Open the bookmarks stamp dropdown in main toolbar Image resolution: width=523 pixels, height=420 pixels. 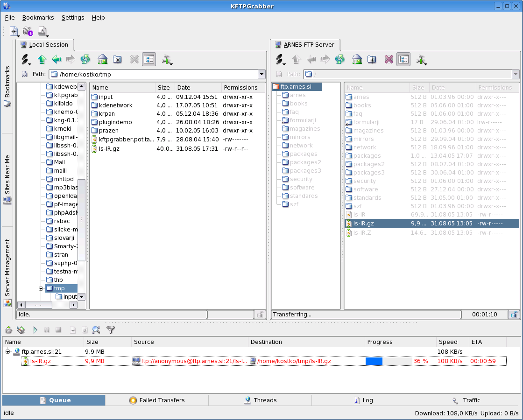(43, 32)
